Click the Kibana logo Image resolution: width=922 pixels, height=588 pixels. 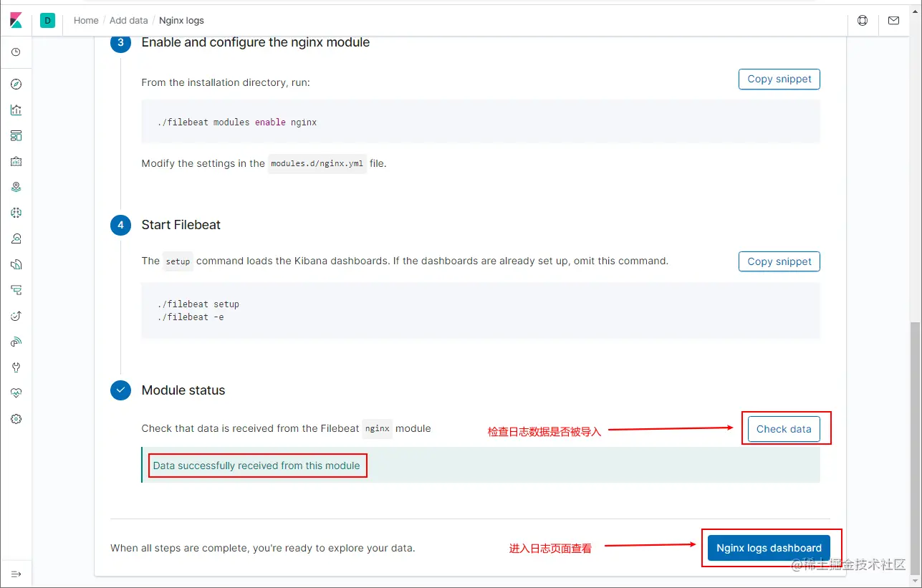click(x=16, y=20)
